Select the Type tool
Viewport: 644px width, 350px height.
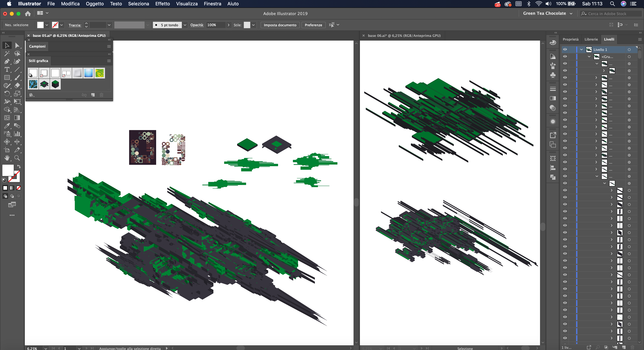(7, 69)
